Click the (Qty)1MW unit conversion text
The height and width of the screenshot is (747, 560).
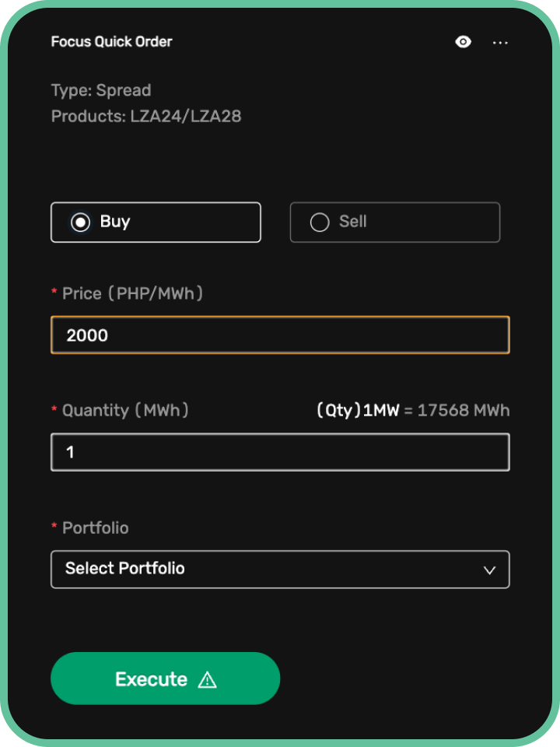pos(358,410)
